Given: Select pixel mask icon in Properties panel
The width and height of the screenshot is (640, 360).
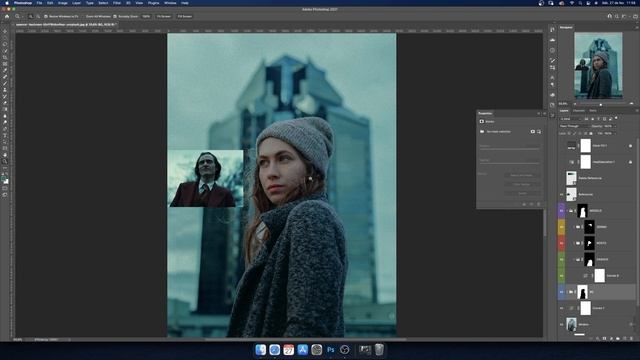Looking at the screenshot, I should 533,132.
